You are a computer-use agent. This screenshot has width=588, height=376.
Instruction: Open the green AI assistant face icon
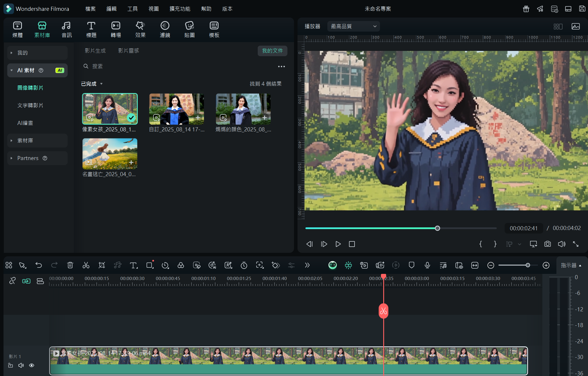(x=333, y=265)
